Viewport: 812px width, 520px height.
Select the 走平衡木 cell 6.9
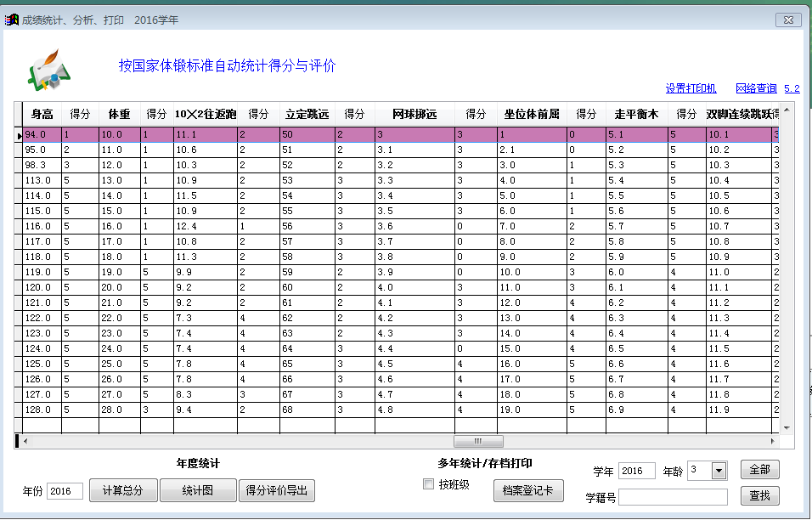tap(637, 410)
